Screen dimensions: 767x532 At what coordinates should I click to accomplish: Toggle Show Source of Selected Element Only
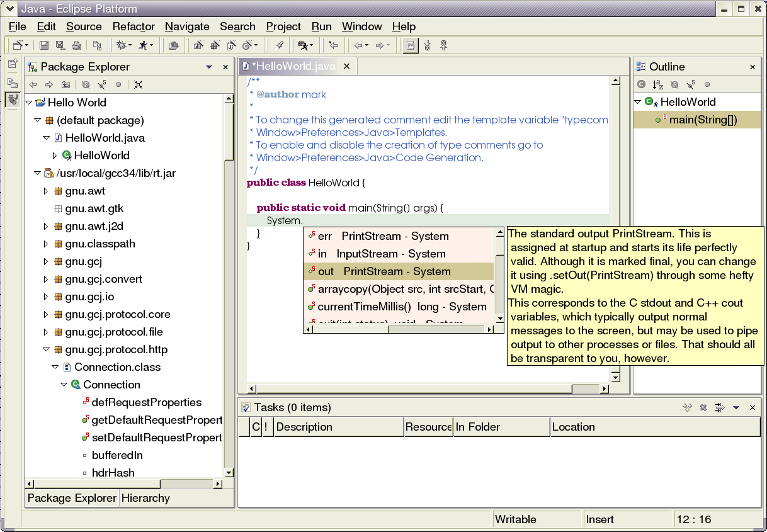coord(410,45)
